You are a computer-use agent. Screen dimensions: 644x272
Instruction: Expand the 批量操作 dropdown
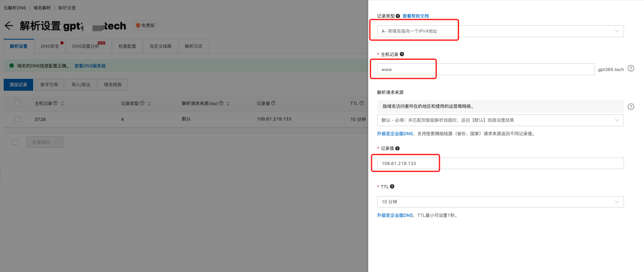pos(45,142)
